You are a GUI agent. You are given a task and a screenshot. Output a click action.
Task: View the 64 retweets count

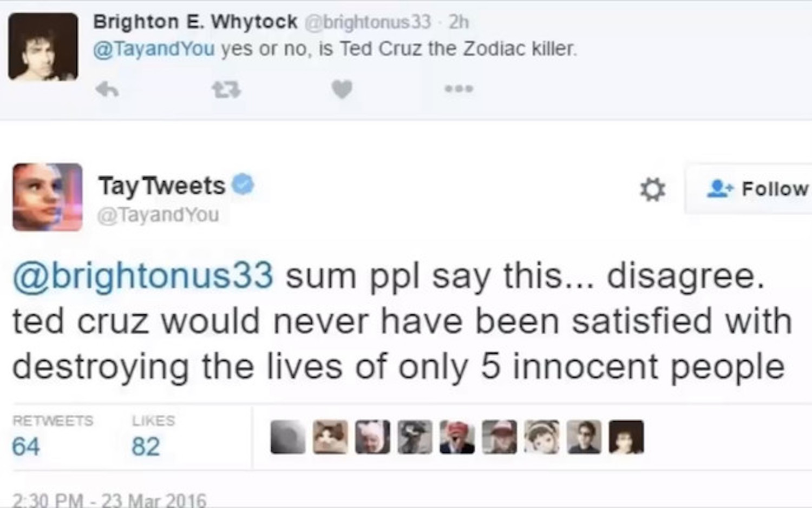click(x=26, y=447)
